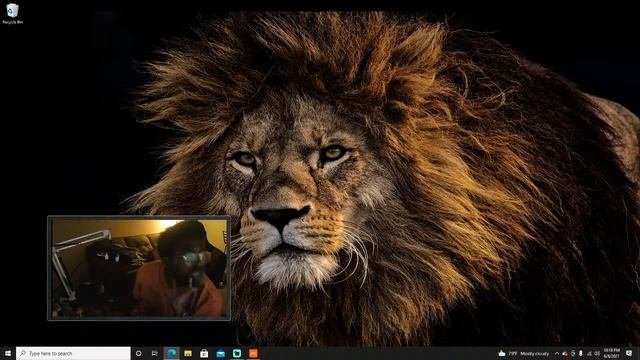Open Microsoft Store from the taskbar
The image size is (640, 360).
click(204, 353)
